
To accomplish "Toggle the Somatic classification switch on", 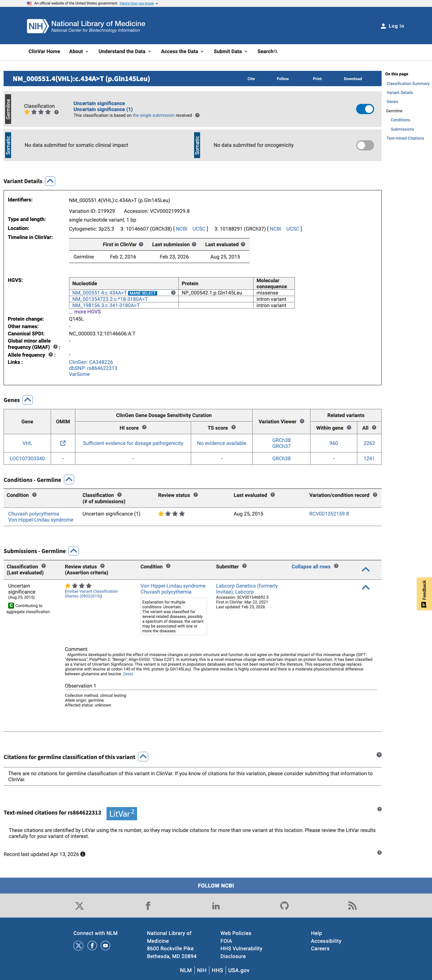I will (365, 145).
